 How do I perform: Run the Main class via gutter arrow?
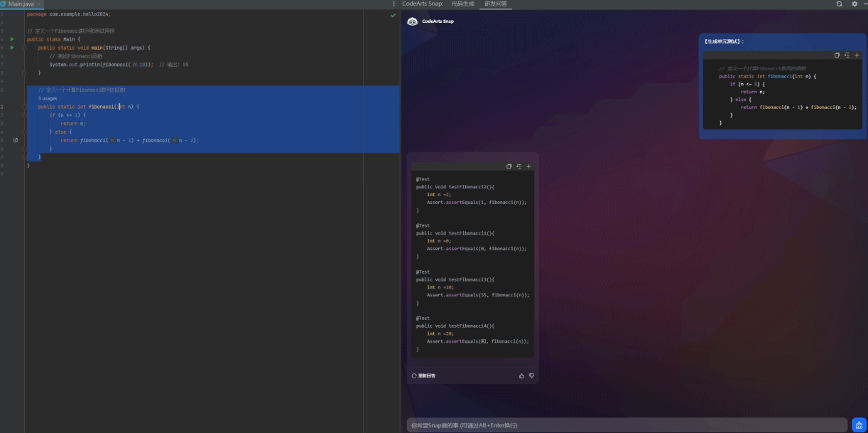point(12,39)
